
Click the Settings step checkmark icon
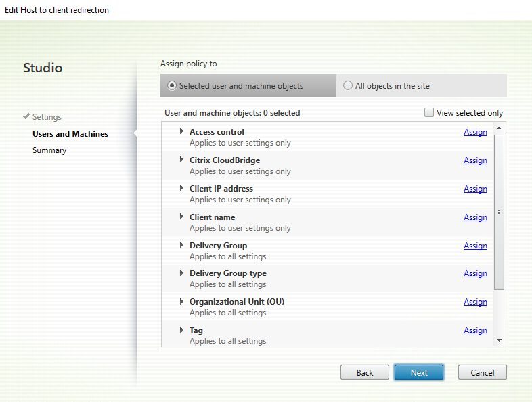pyautogui.click(x=26, y=116)
